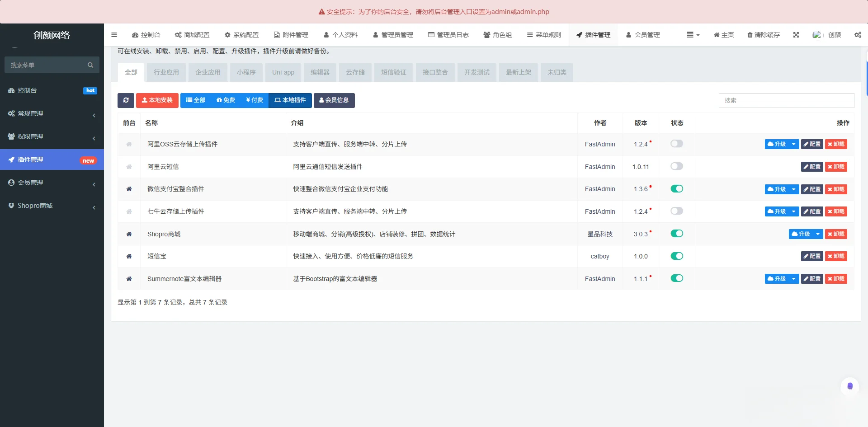
Task: Expand the 权限管理 sidebar section
Action: coord(52,136)
